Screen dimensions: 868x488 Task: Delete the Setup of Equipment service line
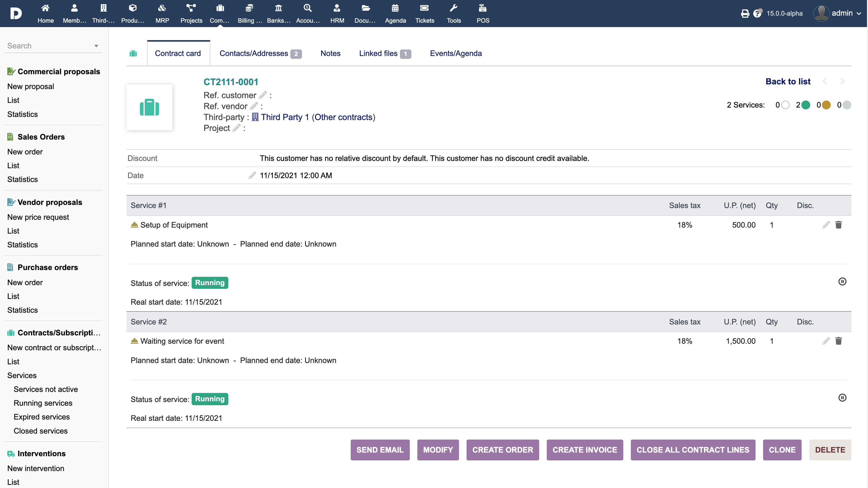point(838,225)
